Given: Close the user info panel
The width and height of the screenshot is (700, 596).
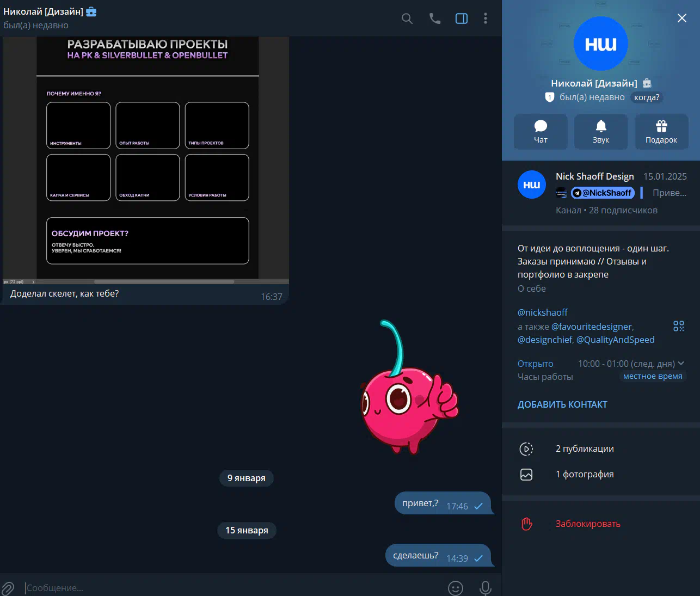Looking at the screenshot, I should click(x=682, y=18).
